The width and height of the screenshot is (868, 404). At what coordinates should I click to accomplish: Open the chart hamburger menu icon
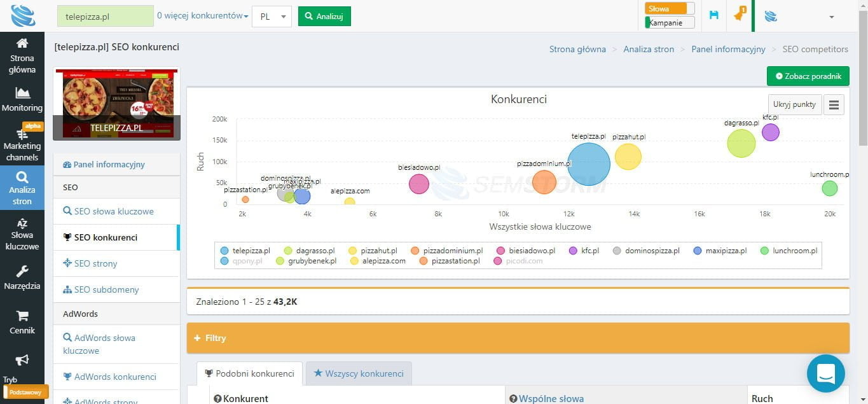(x=834, y=105)
